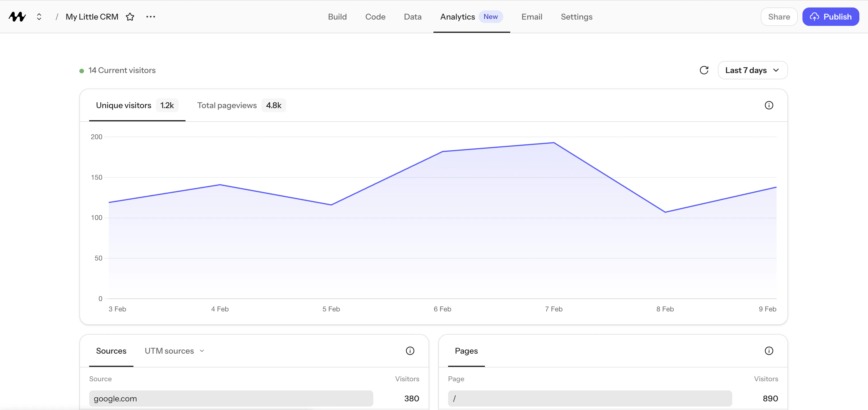Select the Pages tab
868x410 pixels.
point(466,351)
